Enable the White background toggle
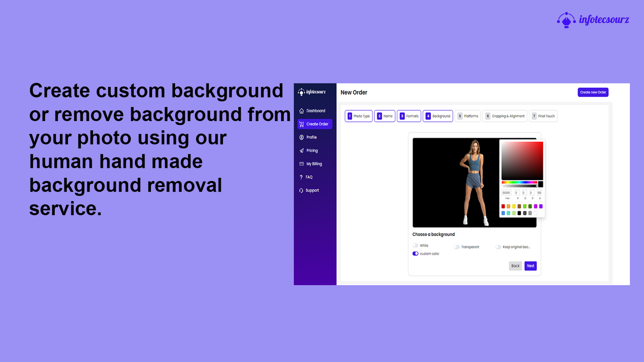The height and width of the screenshot is (362, 644). click(x=416, y=245)
